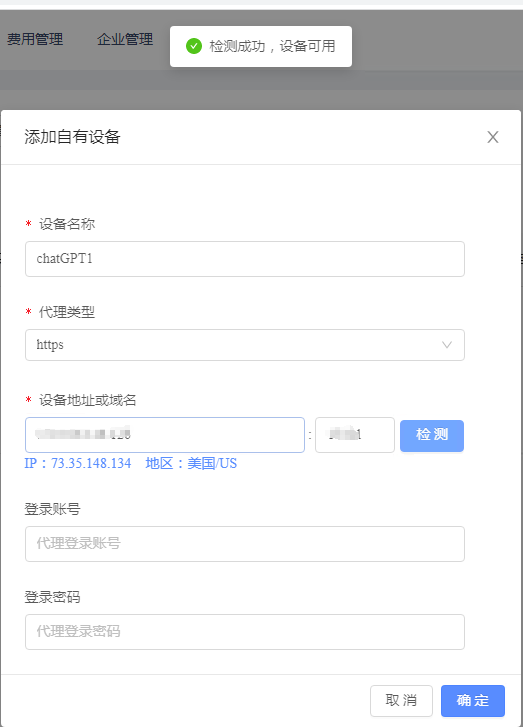
Task: Click the 添加自有设备 dialog title
Action: click(x=72, y=137)
